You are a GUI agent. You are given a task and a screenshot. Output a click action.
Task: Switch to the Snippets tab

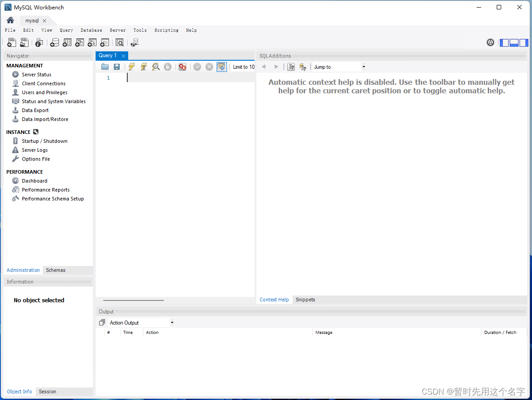(x=306, y=300)
